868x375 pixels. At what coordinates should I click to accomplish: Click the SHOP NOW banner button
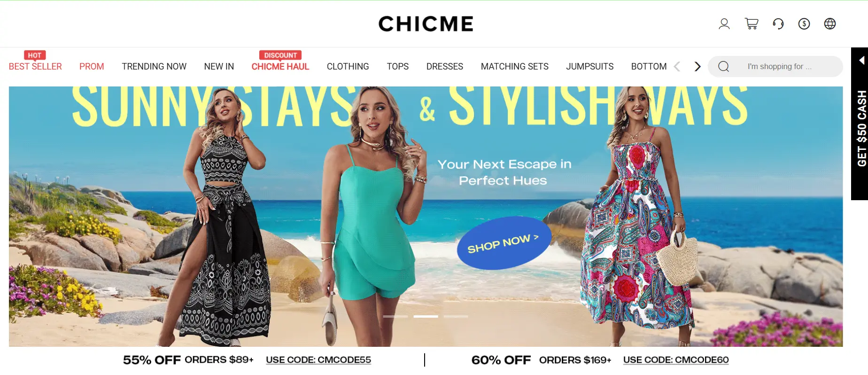(504, 243)
